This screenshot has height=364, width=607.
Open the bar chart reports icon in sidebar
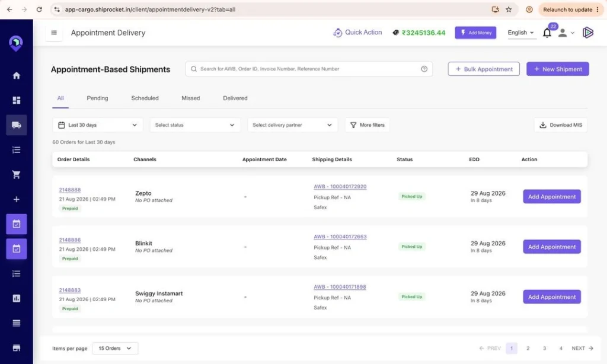pos(16,299)
